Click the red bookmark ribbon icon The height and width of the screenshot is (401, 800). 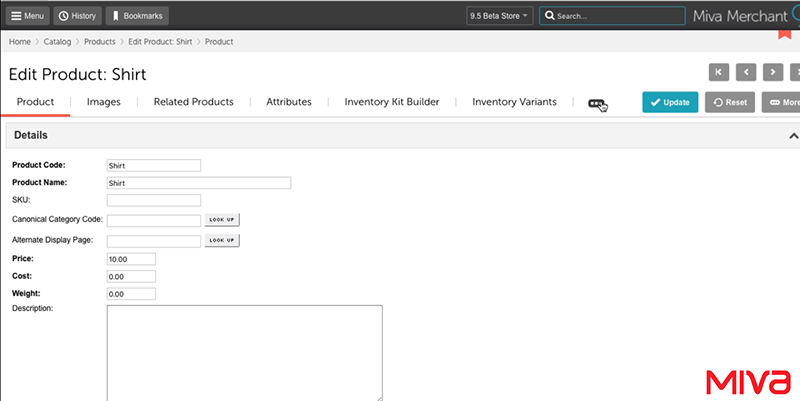coord(784,33)
